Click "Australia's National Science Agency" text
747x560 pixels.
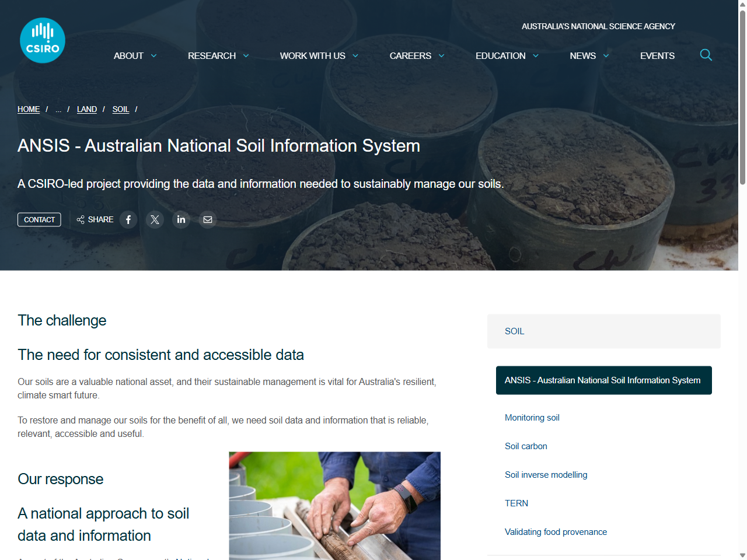[x=598, y=26]
